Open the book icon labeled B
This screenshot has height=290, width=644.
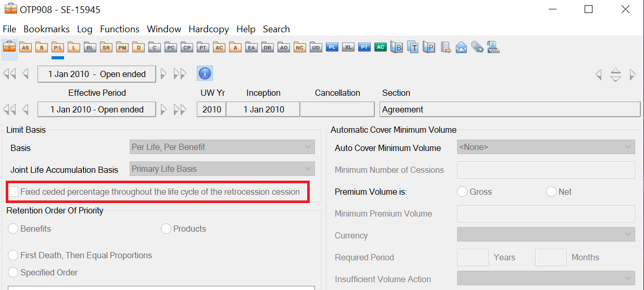pyautogui.click(x=397, y=47)
